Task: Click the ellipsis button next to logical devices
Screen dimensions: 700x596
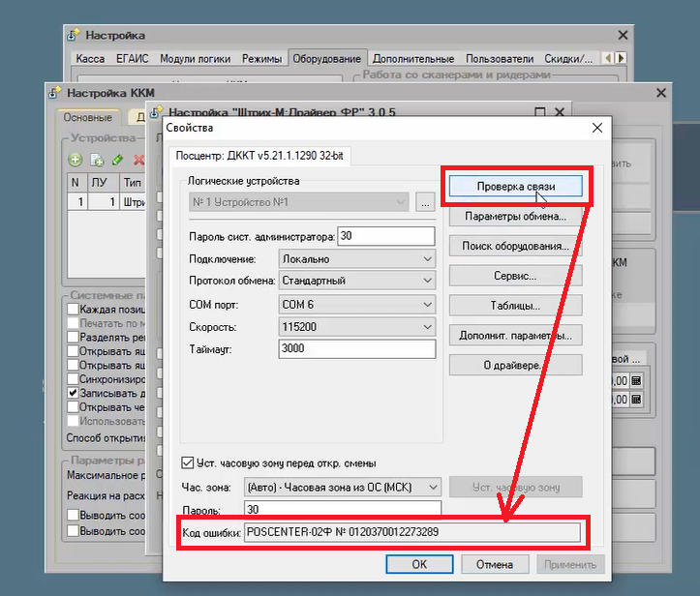Action: 425,202
